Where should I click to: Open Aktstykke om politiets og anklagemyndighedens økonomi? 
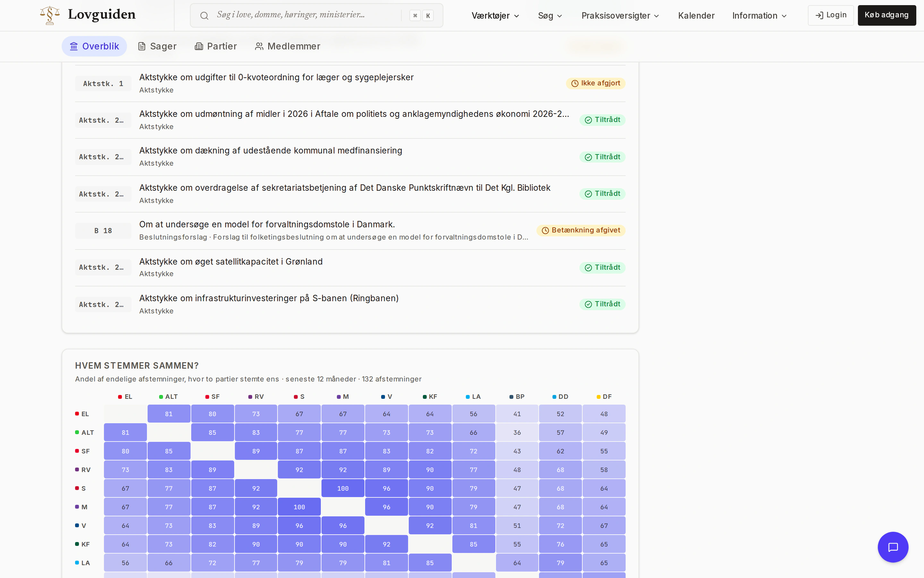pos(350,120)
